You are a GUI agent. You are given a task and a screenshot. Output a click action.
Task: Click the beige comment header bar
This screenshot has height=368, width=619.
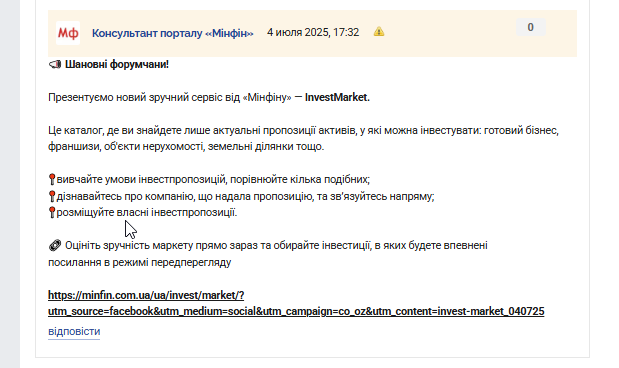click(312, 33)
